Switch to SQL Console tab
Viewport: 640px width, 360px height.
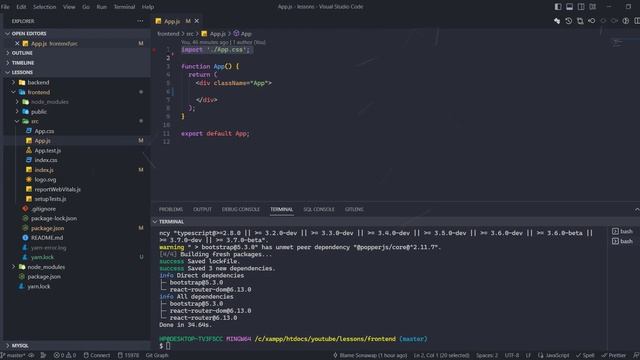pos(319,209)
